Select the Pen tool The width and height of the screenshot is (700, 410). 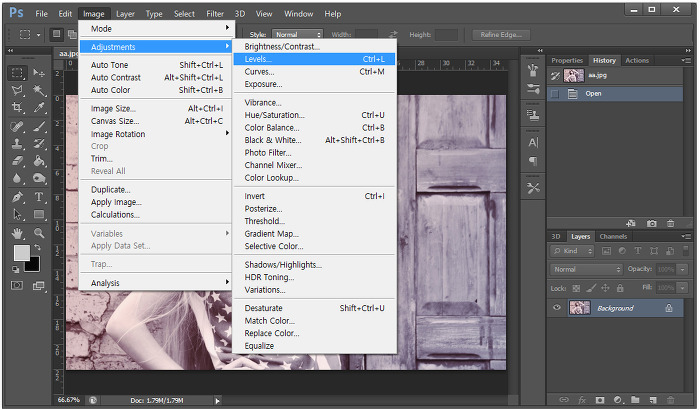pos(17,197)
